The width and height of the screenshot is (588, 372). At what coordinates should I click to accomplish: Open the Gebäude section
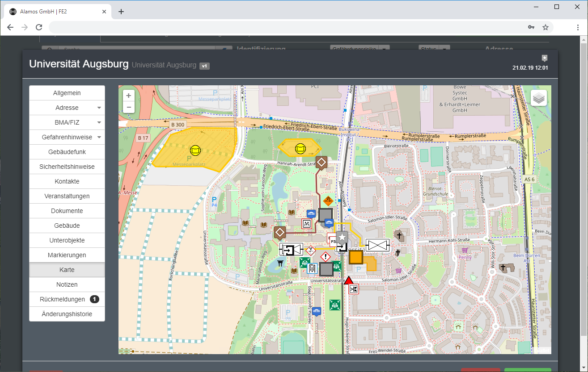tap(67, 226)
